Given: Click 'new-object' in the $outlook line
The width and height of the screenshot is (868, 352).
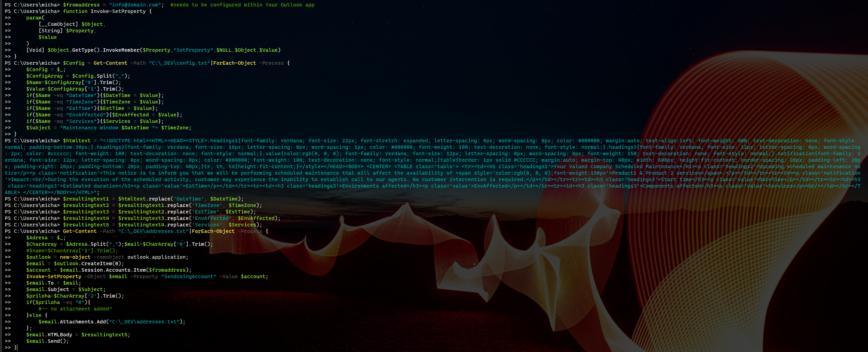Looking at the screenshot, I should pyautogui.click(x=75, y=257).
